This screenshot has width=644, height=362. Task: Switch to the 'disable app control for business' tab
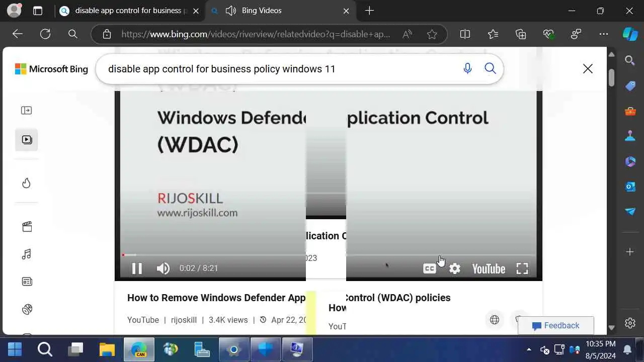pyautogui.click(x=130, y=11)
